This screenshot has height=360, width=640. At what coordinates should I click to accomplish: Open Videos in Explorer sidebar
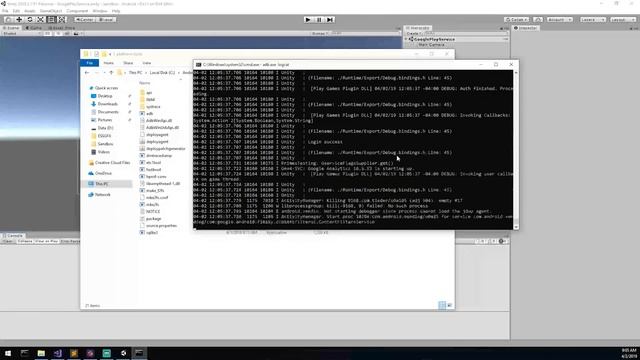point(103,152)
